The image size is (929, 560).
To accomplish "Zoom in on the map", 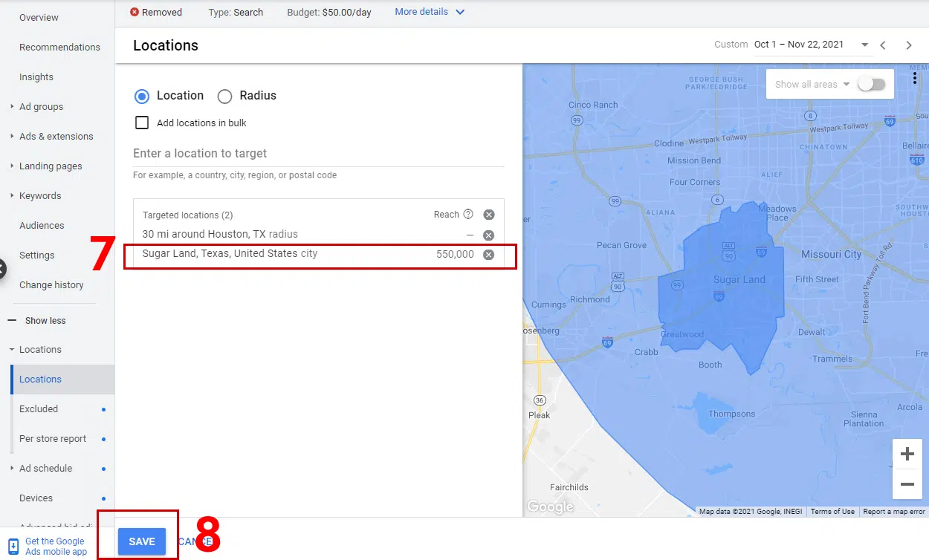I will [x=907, y=454].
